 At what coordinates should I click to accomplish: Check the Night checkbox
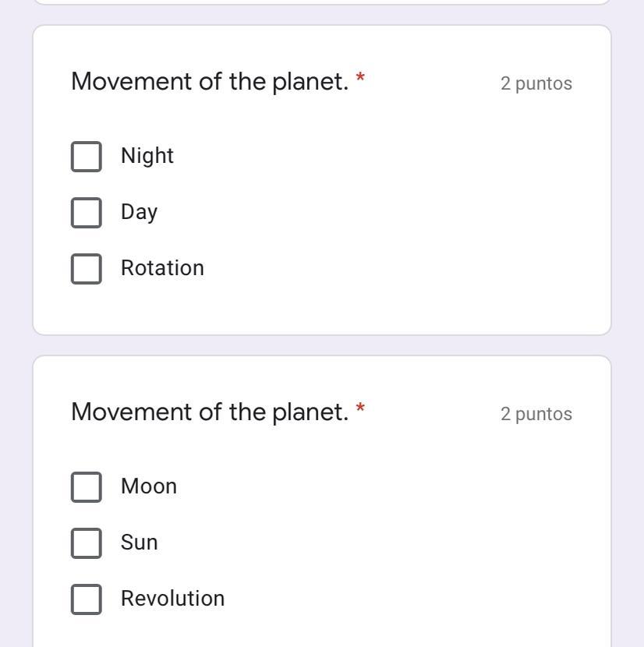[x=86, y=156]
